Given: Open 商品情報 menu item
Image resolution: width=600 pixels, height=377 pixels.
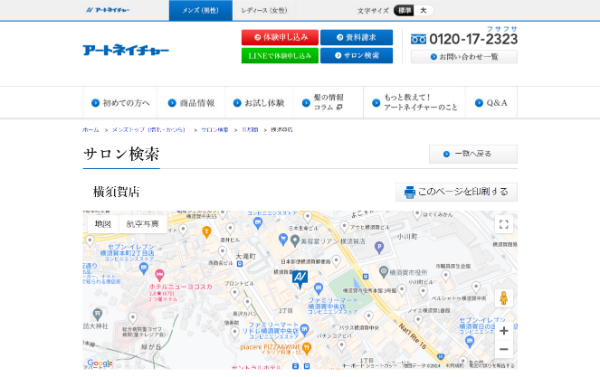Looking at the screenshot, I should [x=191, y=103].
